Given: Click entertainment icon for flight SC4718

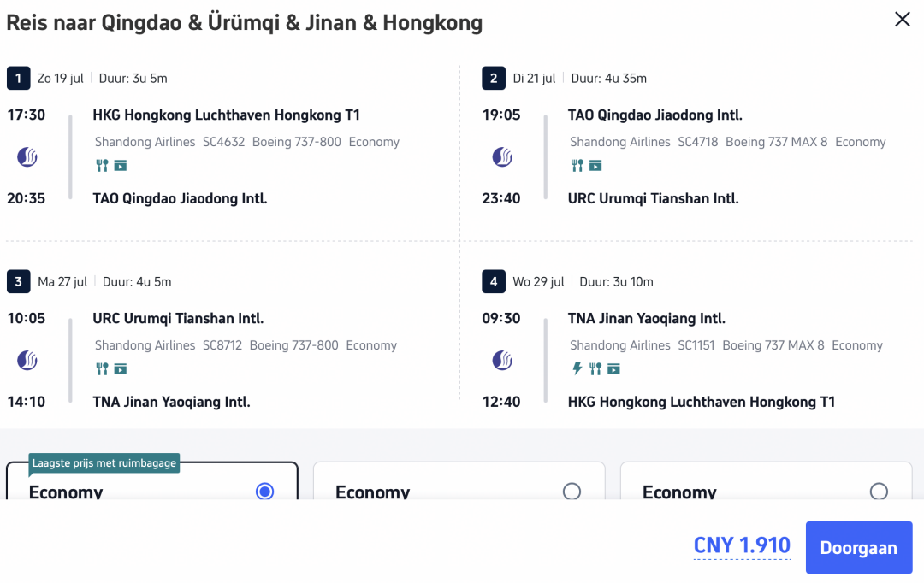Looking at the screenshot, I should click(x=595, y=166).
